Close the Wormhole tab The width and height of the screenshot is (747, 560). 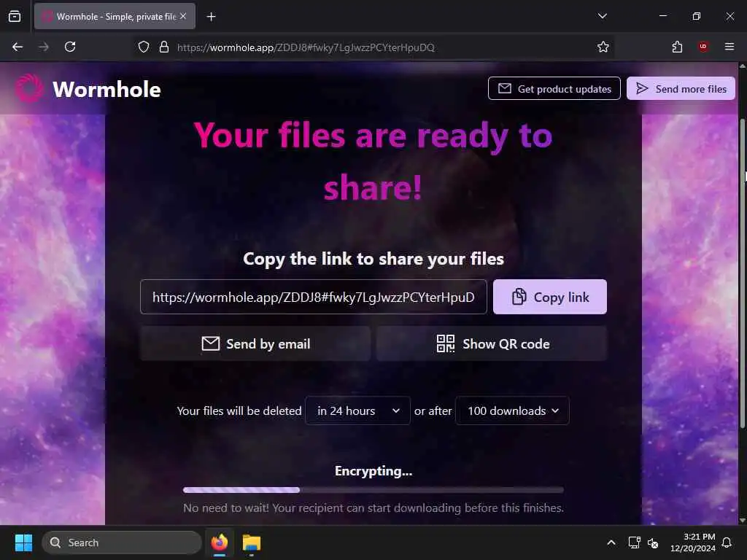click(x=183, y=16)
